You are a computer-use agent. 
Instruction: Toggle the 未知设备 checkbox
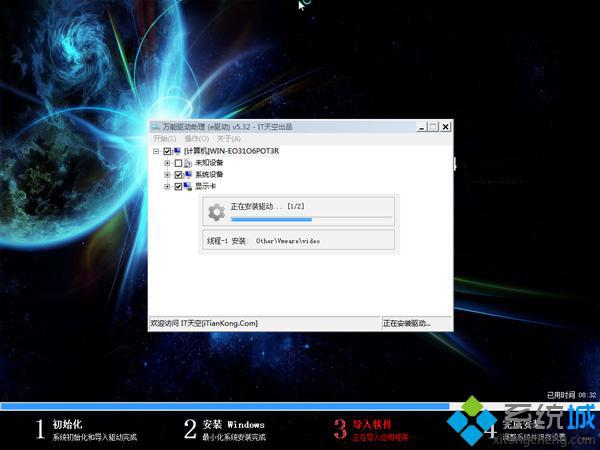(x=178, y=162)
